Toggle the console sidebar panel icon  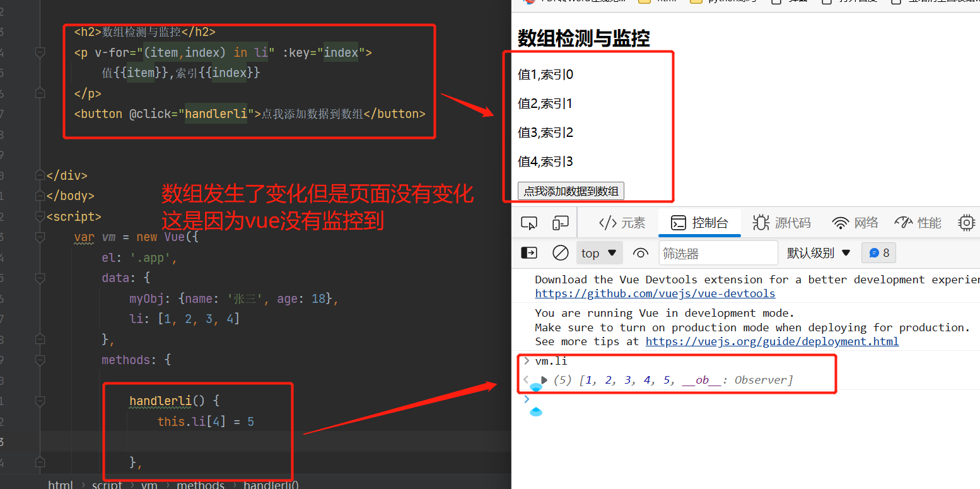pos(528,253)
